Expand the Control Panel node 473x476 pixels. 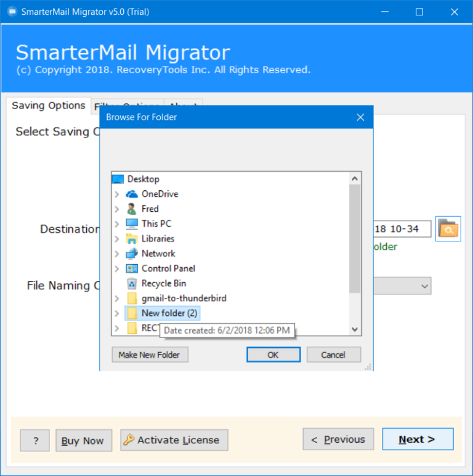pyautogui.click(x=117, y=268)
